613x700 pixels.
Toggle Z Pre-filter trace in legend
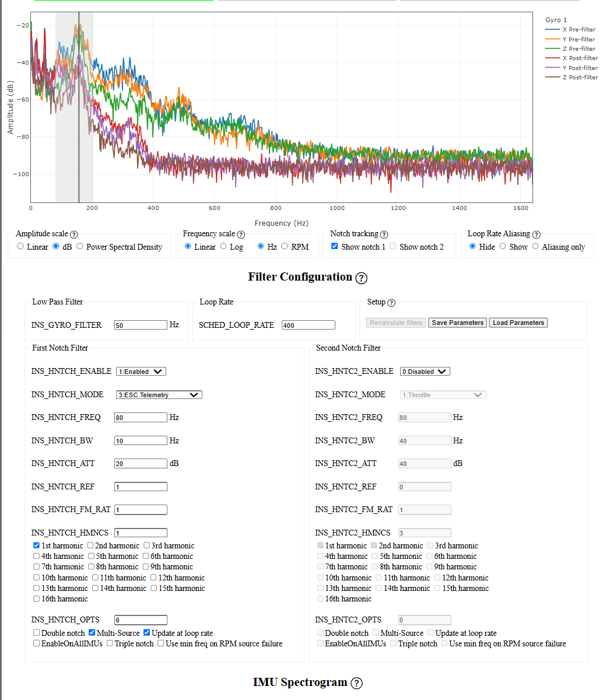click(x=570, y=48)
